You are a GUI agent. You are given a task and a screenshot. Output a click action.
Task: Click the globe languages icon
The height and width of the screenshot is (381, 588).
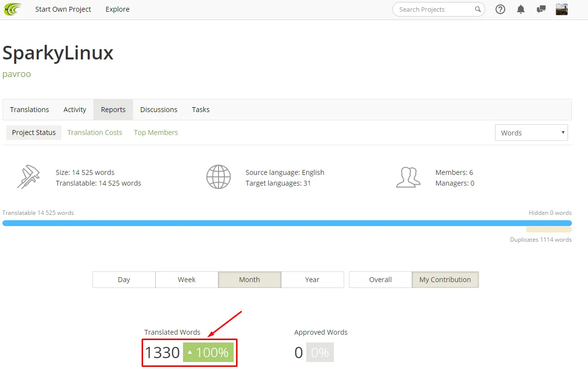coord(219,177)
